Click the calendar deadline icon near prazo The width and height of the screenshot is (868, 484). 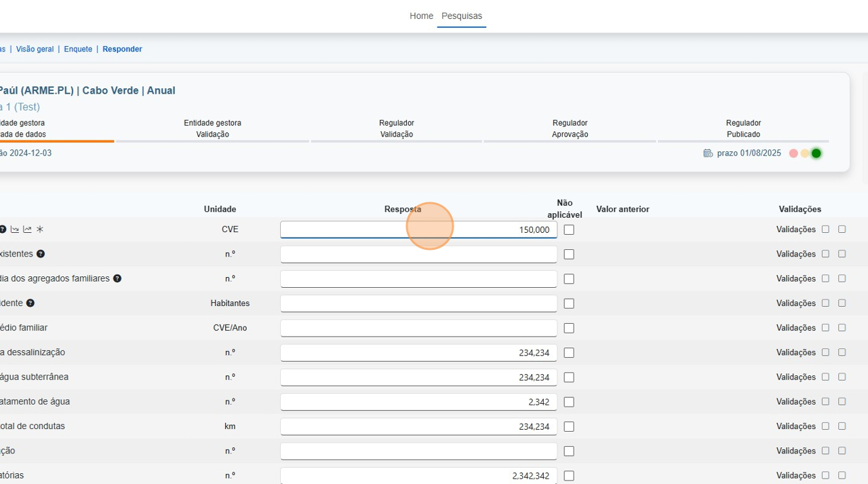tap(708, 153)
